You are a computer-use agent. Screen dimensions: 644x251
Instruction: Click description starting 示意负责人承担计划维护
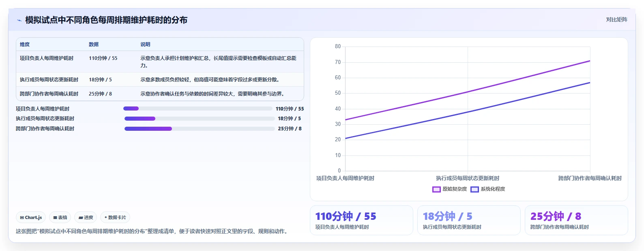(218, 62)
